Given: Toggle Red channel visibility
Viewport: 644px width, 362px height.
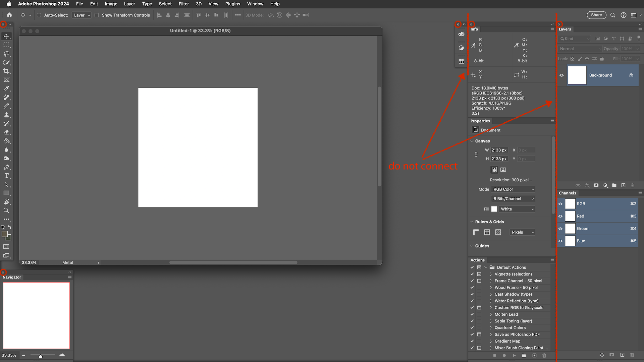Looking at the screenshot, I should [560, 216].
